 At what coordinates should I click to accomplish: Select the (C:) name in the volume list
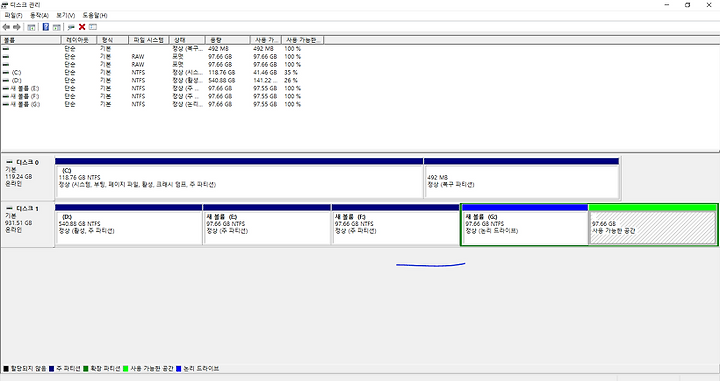click(x=16, y=73)
